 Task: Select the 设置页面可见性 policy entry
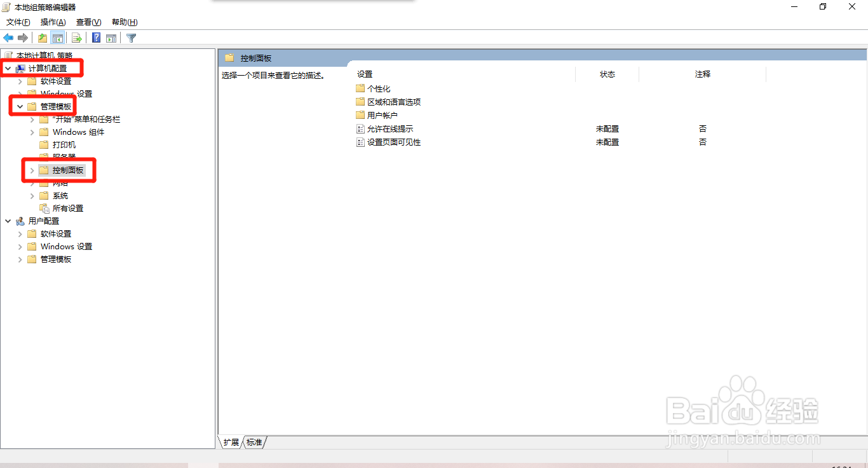point(395,142)
